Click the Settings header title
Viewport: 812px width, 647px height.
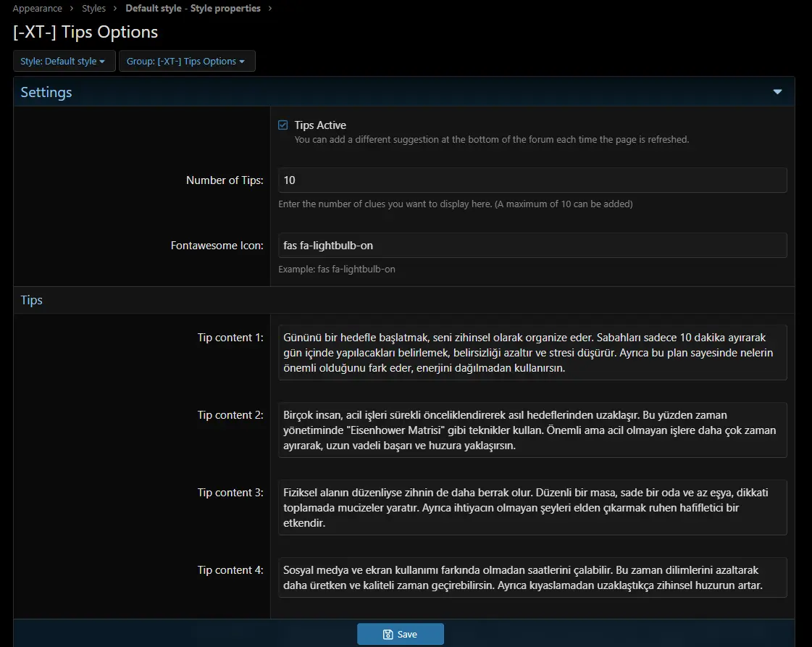click(x=46, y=93)
